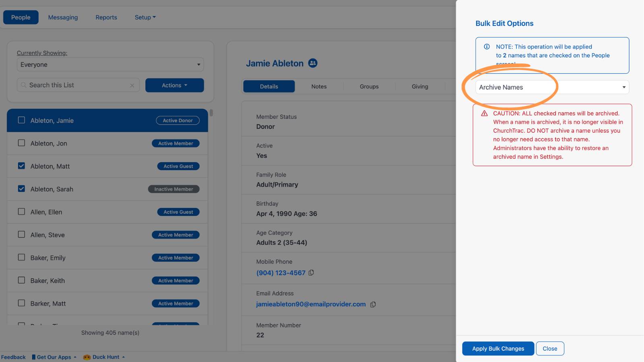Click the Currently Showing label

point(42,53)
